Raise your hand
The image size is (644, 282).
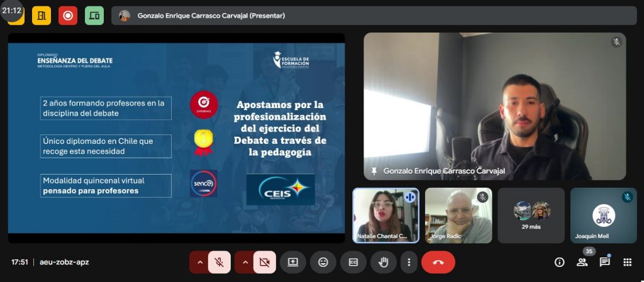pos(383,262)
